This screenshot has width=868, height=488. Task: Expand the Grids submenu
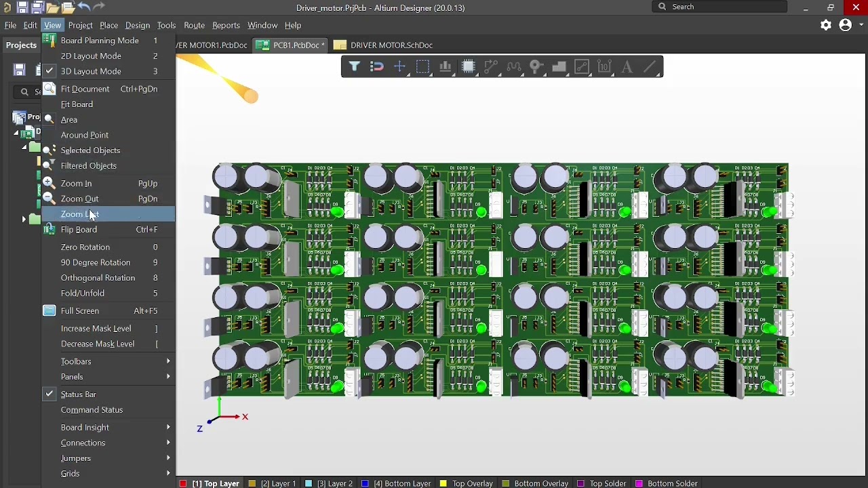tap(108, 474)
